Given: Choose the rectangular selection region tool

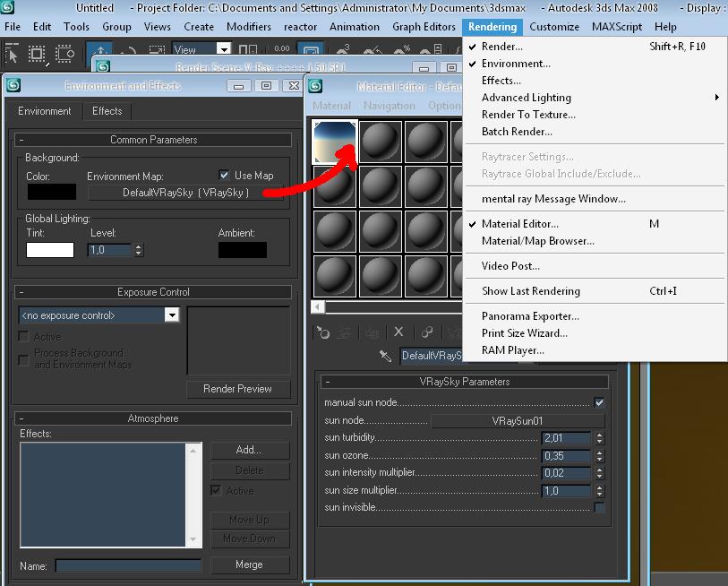Looking at the screenshot, I should [36, 54].
